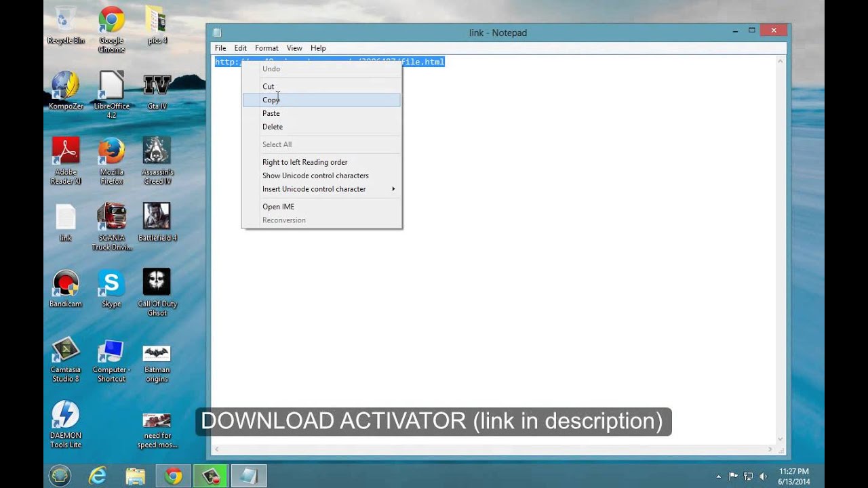Open network status tray icon
The width and height of the screenshot is (868, 488).
749,476
